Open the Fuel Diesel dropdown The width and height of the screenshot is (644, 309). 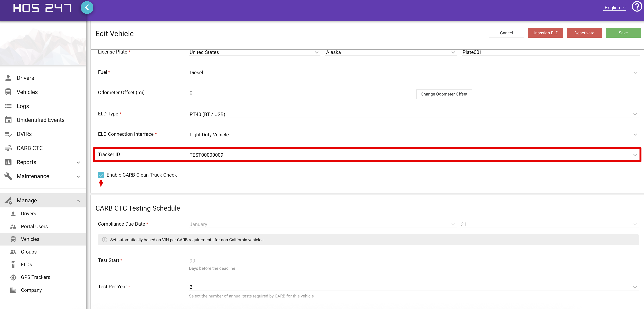414,72
